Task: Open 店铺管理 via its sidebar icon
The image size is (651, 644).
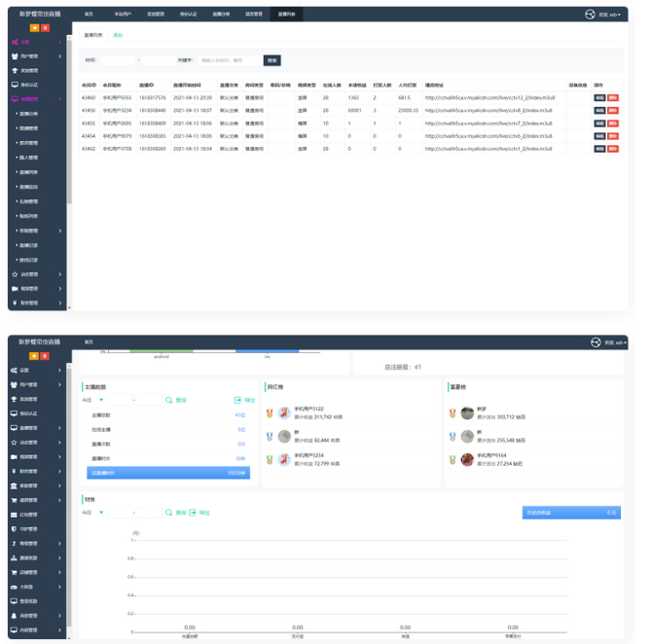Action: (13, 572)
